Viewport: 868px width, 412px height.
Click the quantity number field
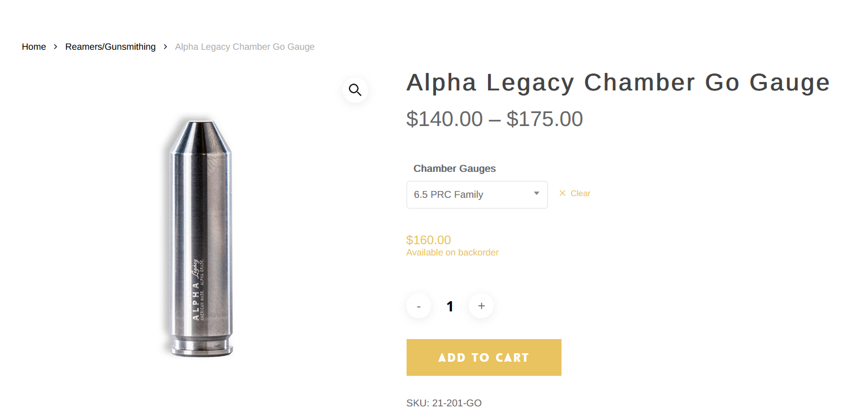[x=450, y=306]
